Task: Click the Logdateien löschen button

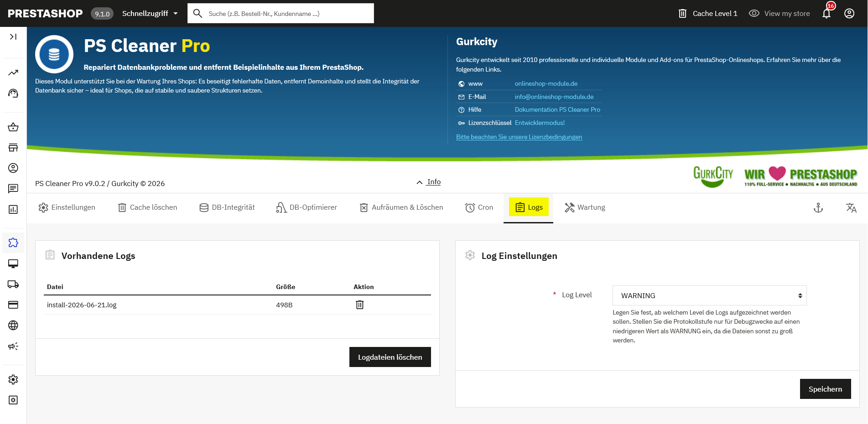Action: pyautogui.click(x=390, y=357)
